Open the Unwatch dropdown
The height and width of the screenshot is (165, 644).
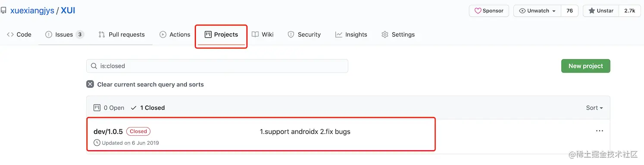[537, 11]
